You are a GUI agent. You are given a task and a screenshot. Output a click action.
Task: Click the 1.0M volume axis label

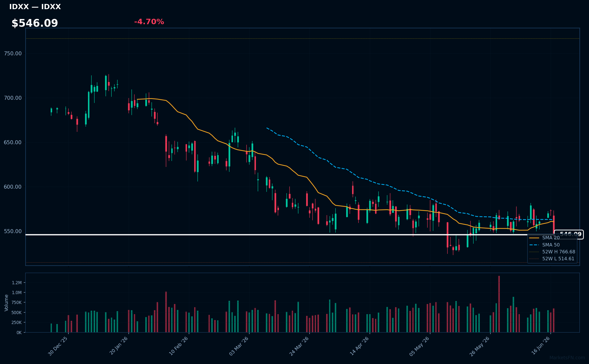17,293
